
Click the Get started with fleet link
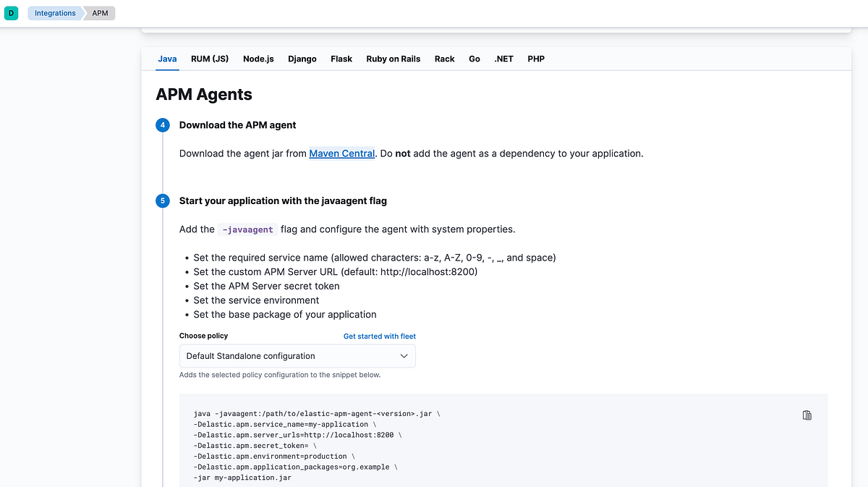pyautogui.click(x=380, y=336)
